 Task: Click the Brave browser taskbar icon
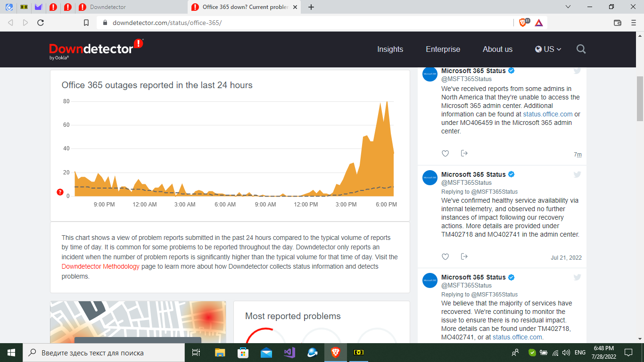click(x=335, y=352)
